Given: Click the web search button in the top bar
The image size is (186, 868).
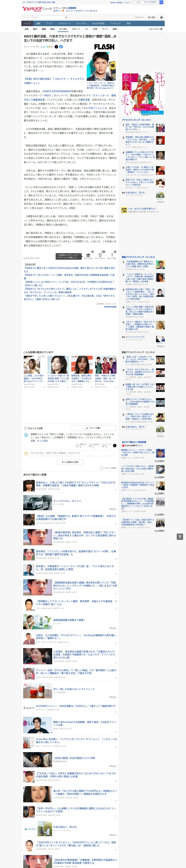Looking at the screenshot, I should pos(161,2).
